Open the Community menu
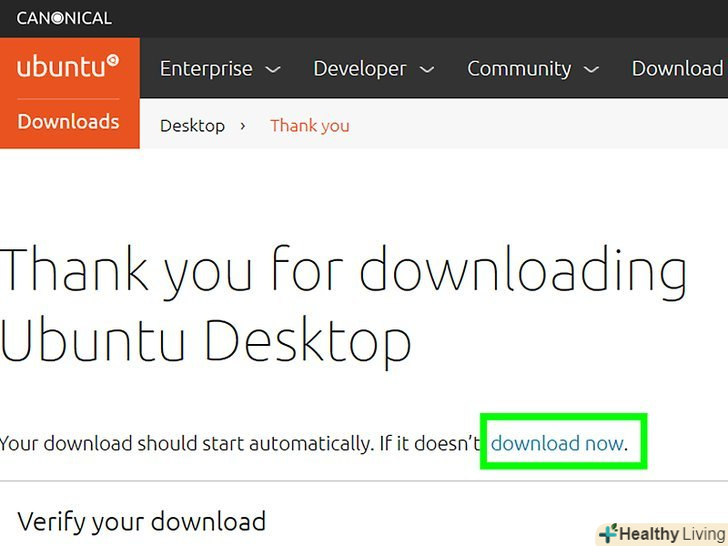This screenshot has height=546, width=728. tap(518, 68)
